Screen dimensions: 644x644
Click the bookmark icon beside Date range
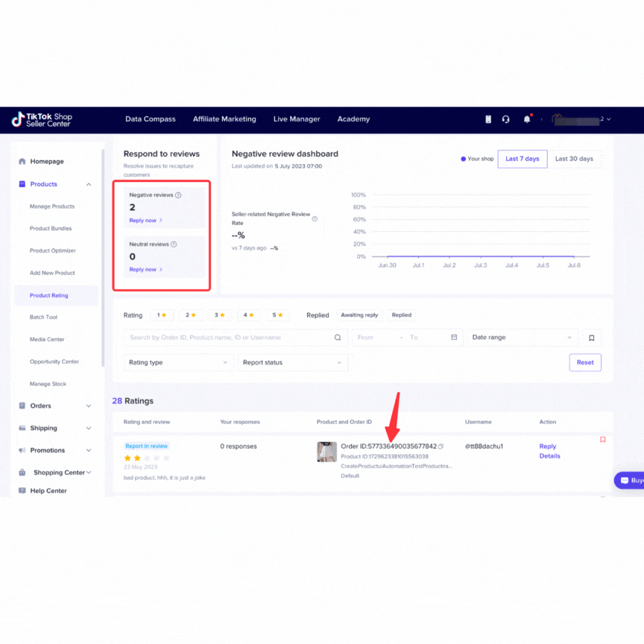(x=591, y=338)
